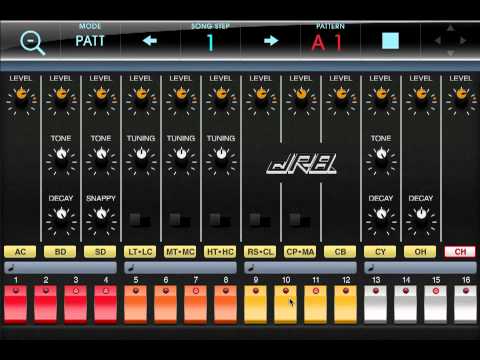Tap the PATT mode selector

pos(90,41)
